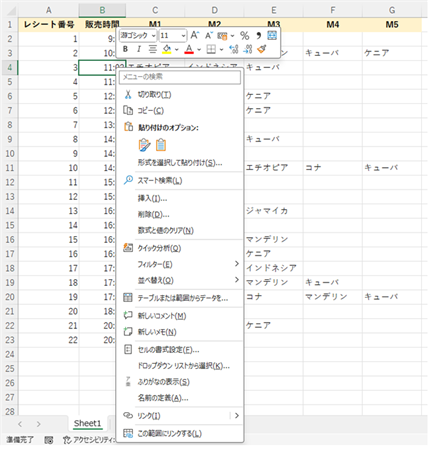Click accounting number format icon
The width and height of the screenshot is (431, 449).
tap(222, 35)
